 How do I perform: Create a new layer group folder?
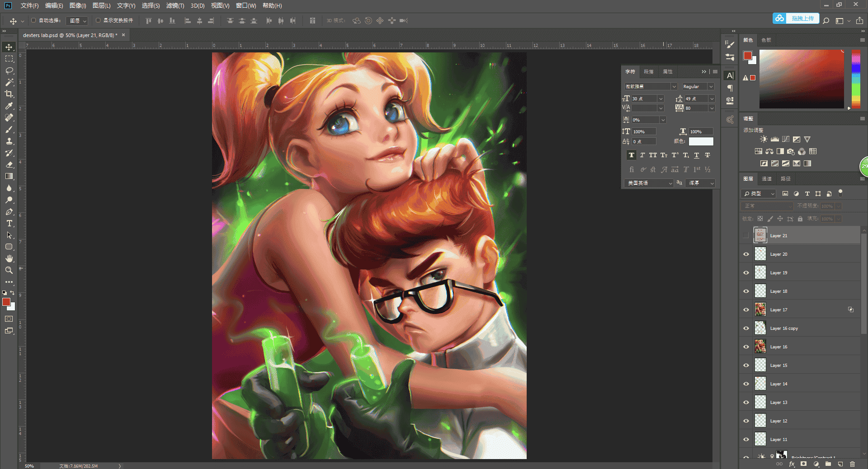pyautogui.click(x=828, y=464)
